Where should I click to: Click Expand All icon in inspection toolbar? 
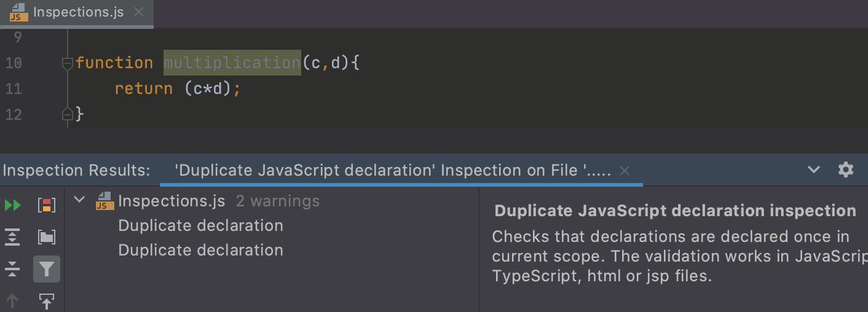tap(13, 237)
